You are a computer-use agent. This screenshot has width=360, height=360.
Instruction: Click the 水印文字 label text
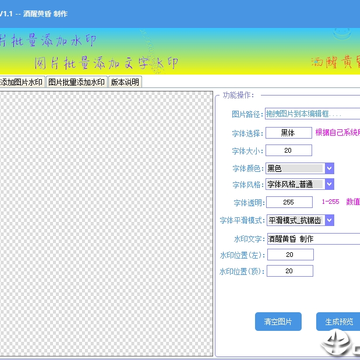click(249, 239)
